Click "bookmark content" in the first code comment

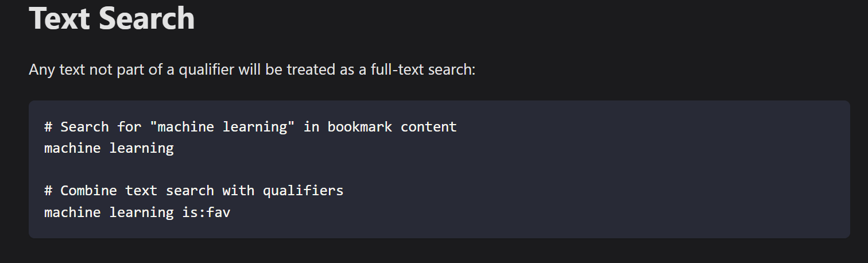(392, 127)
